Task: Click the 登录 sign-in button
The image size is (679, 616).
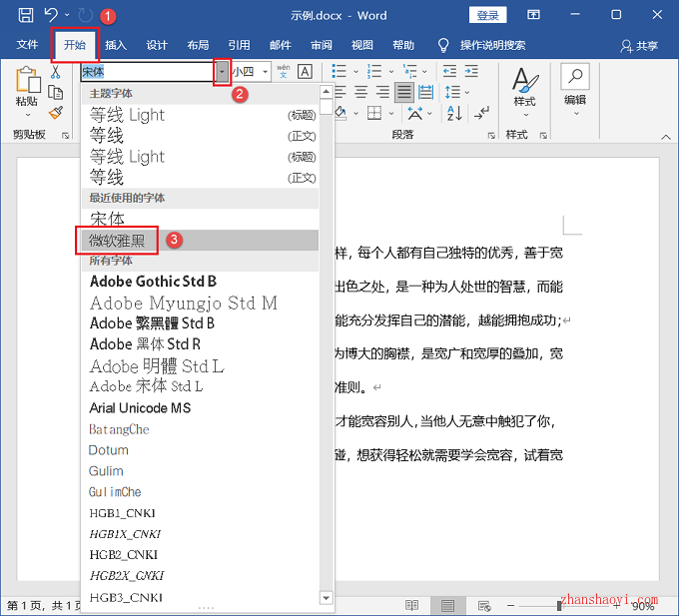Action: point(488,16)
